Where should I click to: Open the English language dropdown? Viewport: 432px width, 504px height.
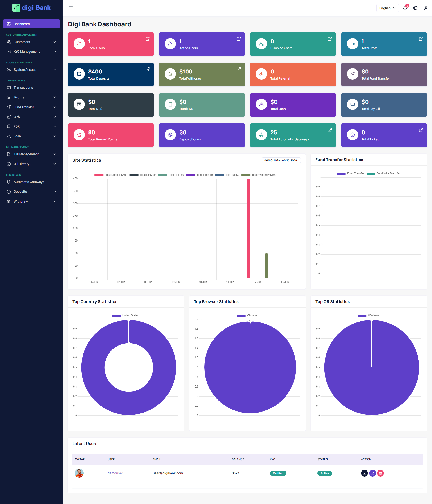coord(387,8)
